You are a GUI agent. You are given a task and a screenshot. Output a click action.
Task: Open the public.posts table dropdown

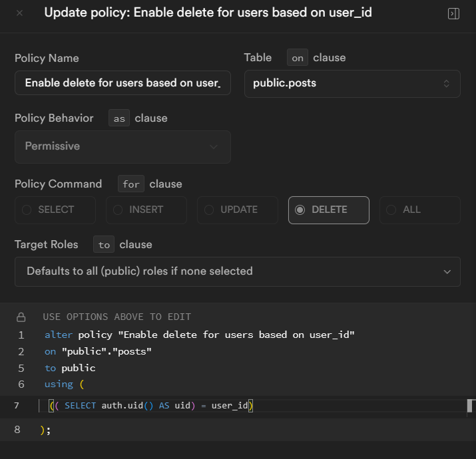pyautogui.click(x=352, y=84)
